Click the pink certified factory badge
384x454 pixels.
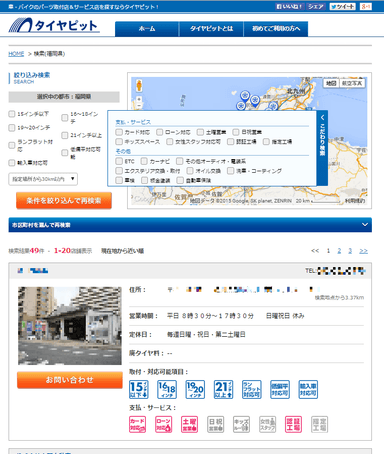click(293, 424)
